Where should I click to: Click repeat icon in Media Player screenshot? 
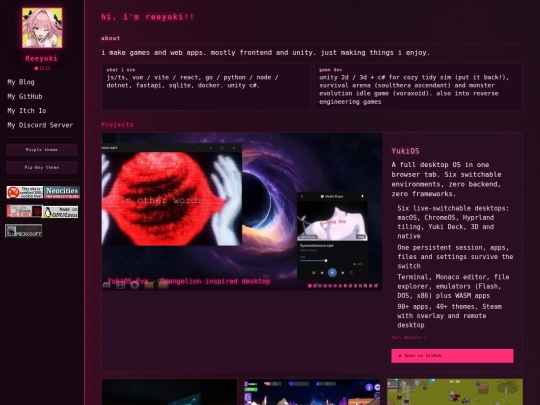tap(351, 273)
